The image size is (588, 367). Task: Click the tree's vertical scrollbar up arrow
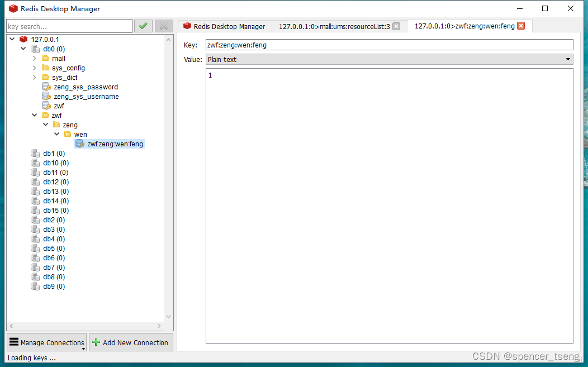168,39
